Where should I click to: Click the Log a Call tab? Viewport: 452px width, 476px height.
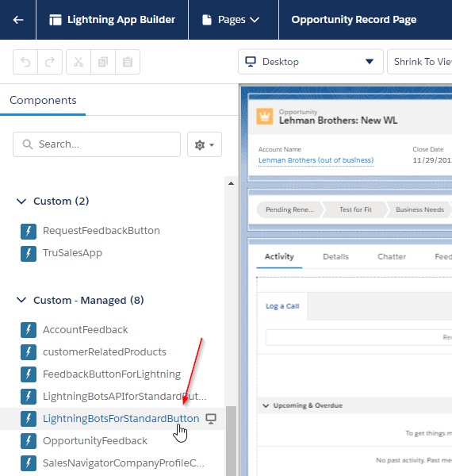coord(282,306)
